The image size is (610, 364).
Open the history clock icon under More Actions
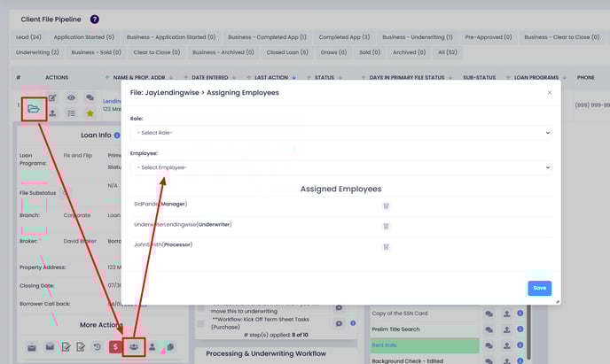click(98, 347)
